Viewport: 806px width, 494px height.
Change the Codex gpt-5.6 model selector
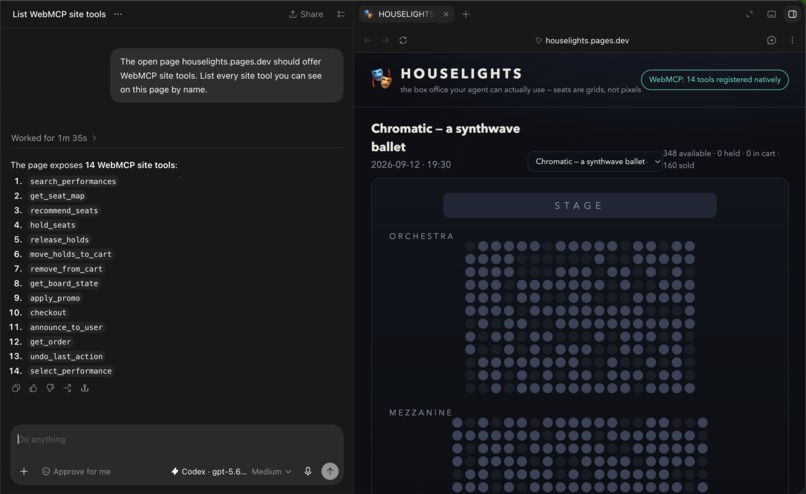[209, 471]
